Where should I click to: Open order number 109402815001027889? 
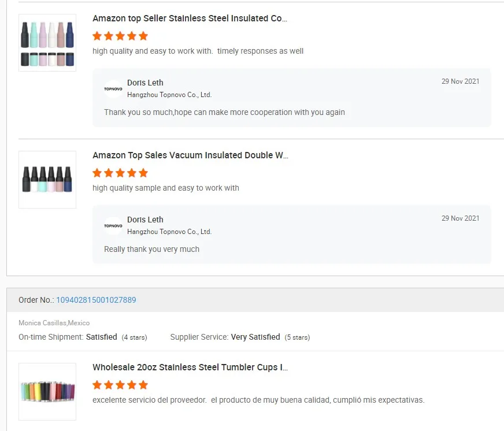pyautogui.click(x=96, y=300)
